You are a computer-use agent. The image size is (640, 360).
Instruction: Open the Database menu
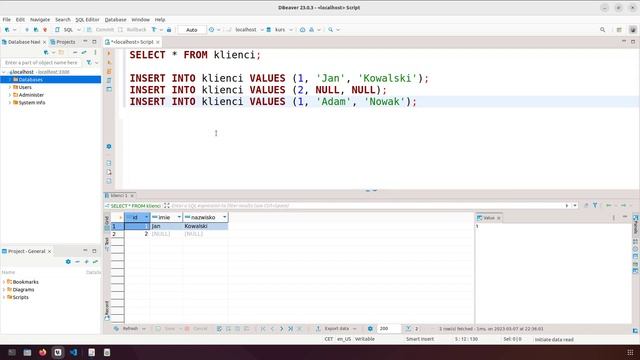(116, 20)
